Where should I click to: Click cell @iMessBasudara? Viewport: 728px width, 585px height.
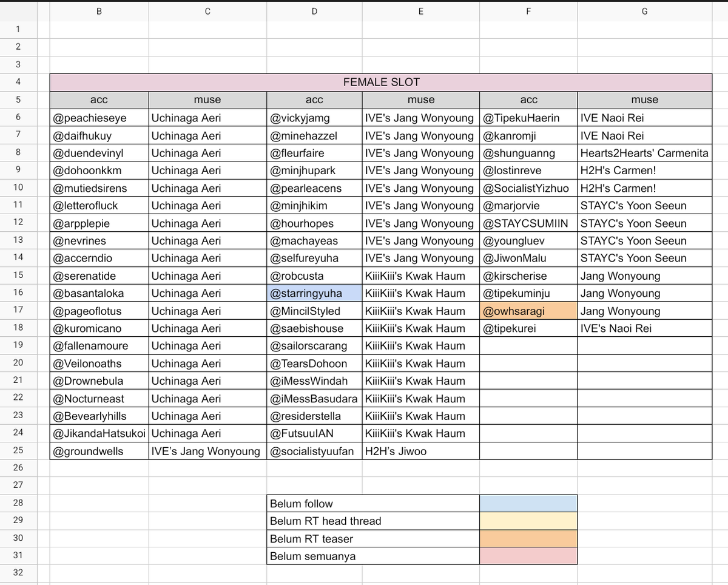[314, 399]
